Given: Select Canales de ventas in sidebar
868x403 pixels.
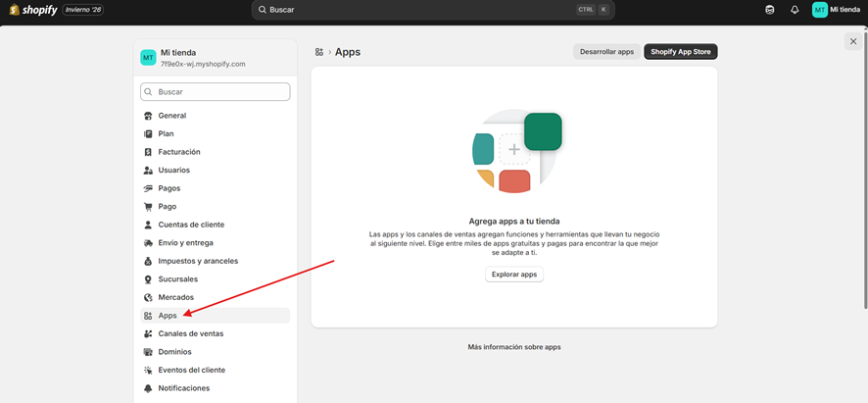Looking at the screenshot, I should coord(191,334).
